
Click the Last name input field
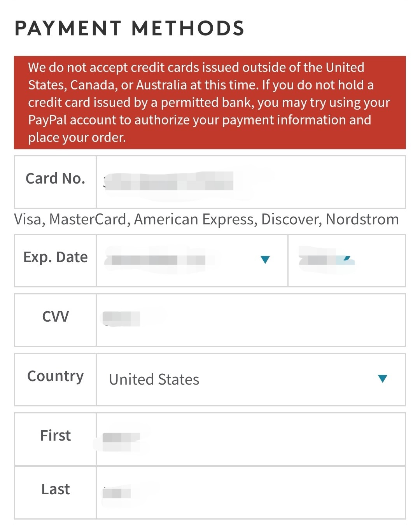[251, 493]
